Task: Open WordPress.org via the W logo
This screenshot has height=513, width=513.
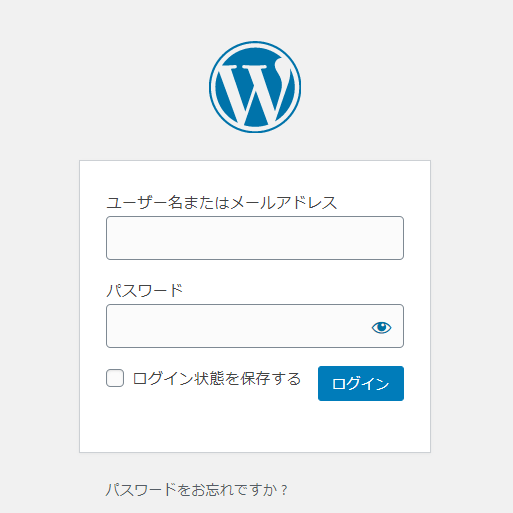Action: pyautogui.click(x=255, y=87)
